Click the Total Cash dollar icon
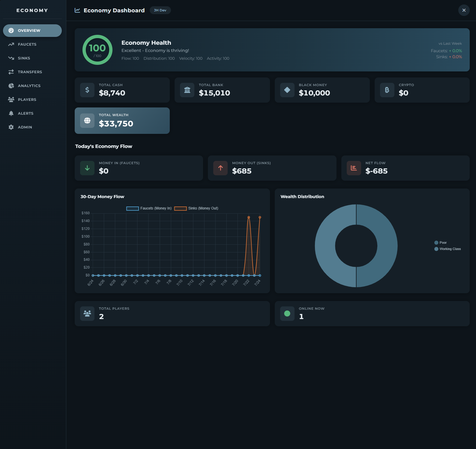This screenshot has height=449, width=476. click(87, 90)
